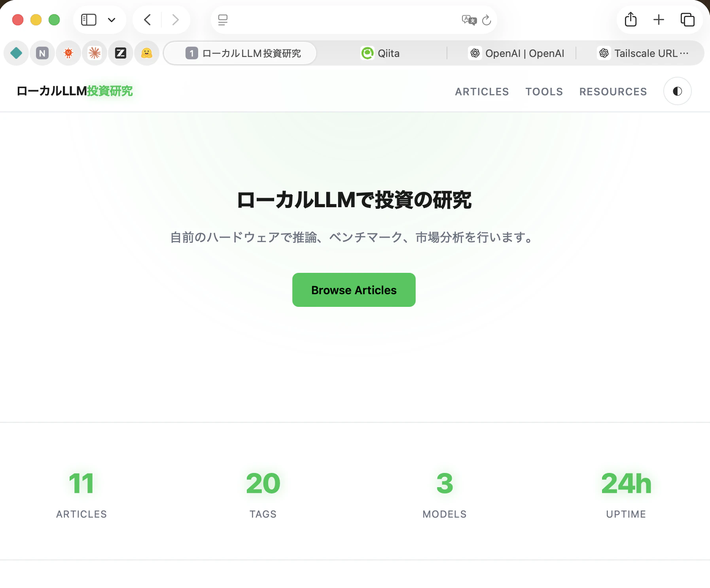Open the orange sun-face pinned tab
The image size is (710, 588).
[68, 53]
